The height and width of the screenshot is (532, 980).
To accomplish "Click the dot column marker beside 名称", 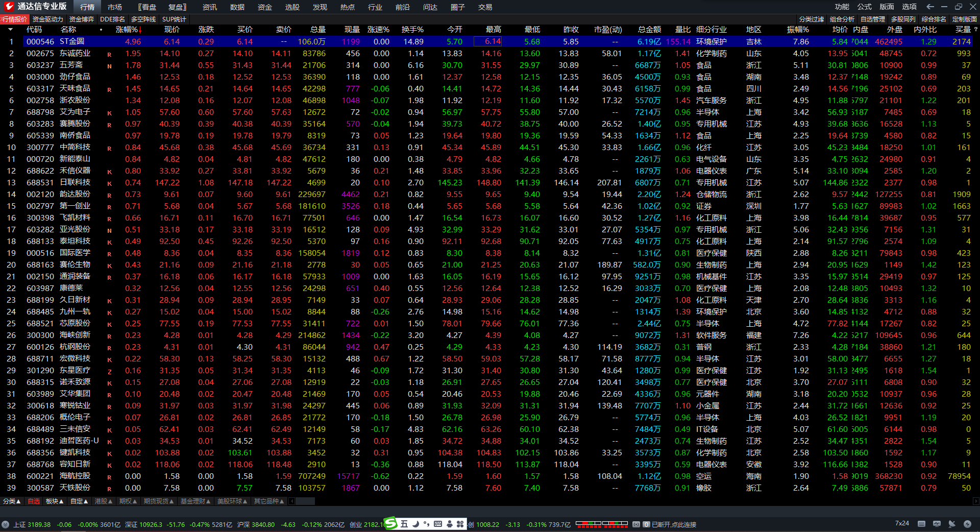I will (x=101, y=30).
